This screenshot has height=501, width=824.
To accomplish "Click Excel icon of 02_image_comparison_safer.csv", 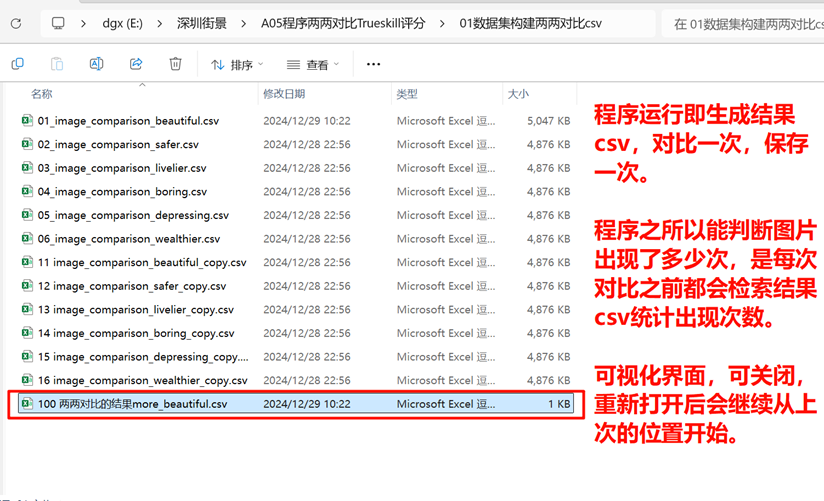I will point(27,144).
